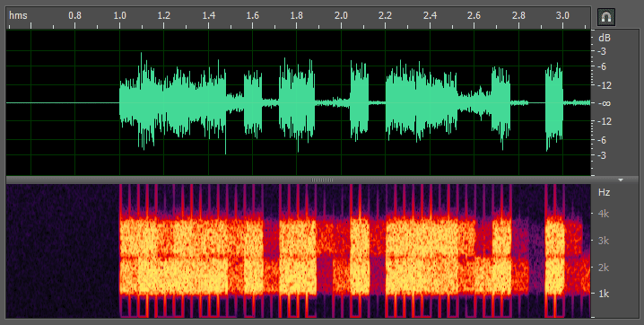
Task: Click the Hz label on the frequency ruler
Action: [604, 192]
